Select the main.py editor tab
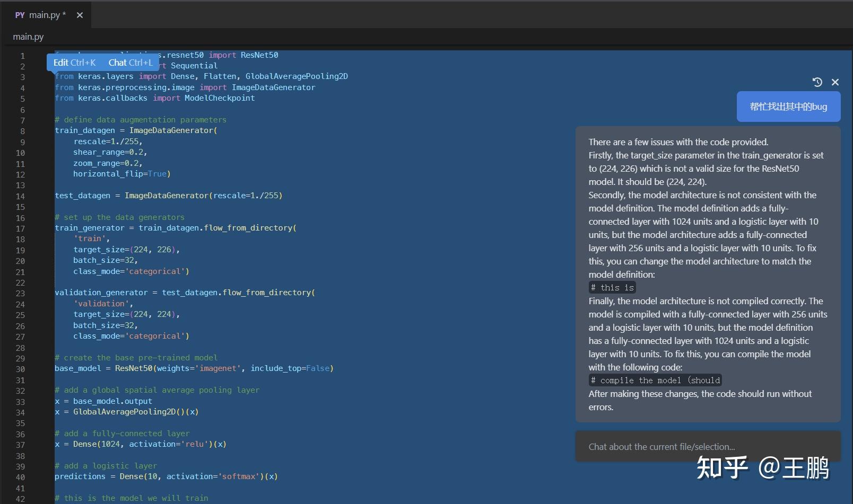Image resolution: width=853 pixels, height=504 pixels. pyautogui.click(x=47, y=15)
